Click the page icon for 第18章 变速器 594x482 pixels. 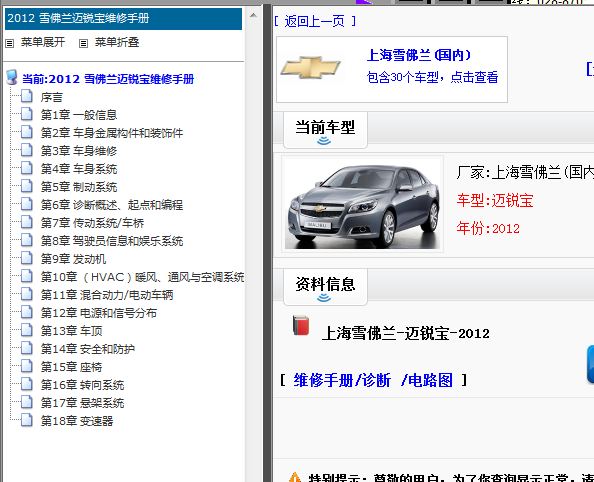pos(27,420)
